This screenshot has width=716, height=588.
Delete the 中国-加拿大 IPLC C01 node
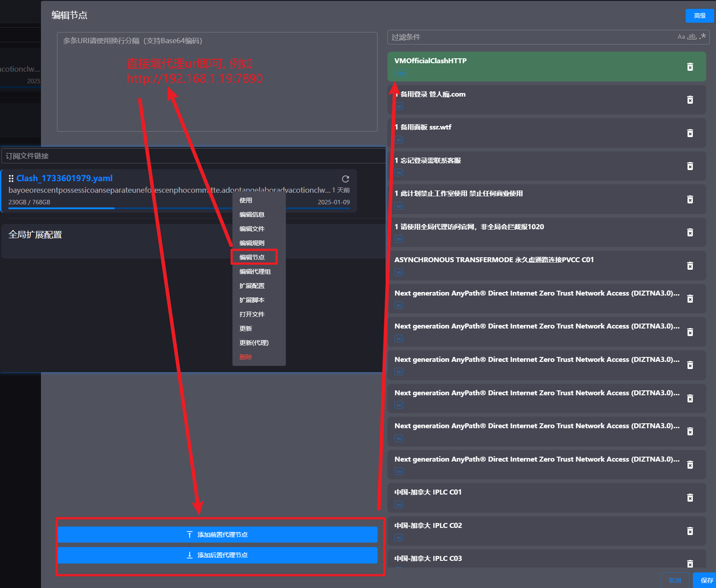tap(690, 498)
